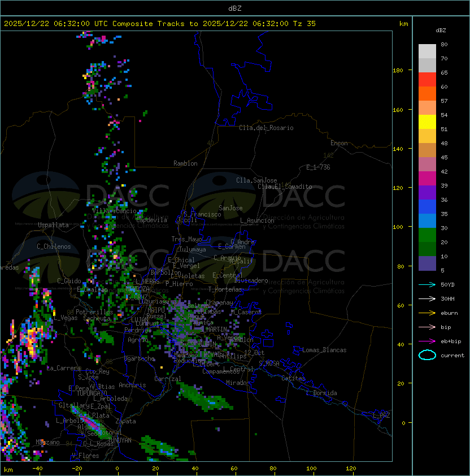Click the Capdevila map label
Viewport: 470px width, 476px height.
click(151, 220)
